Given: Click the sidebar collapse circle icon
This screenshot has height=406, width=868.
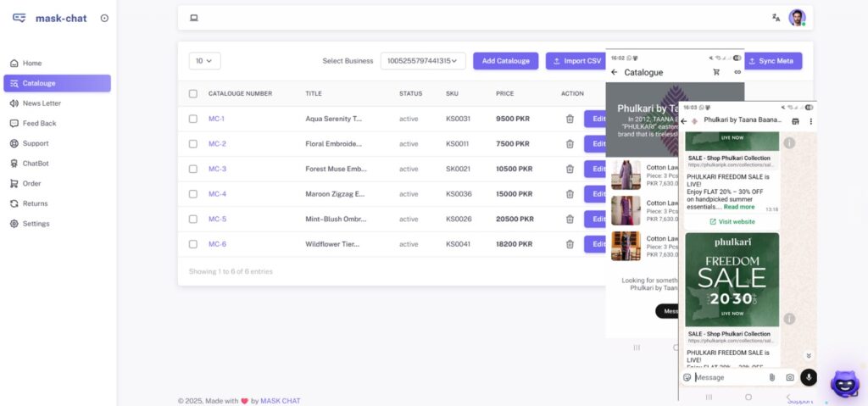Looking at the screenshot, I should [x=104, y=18].
